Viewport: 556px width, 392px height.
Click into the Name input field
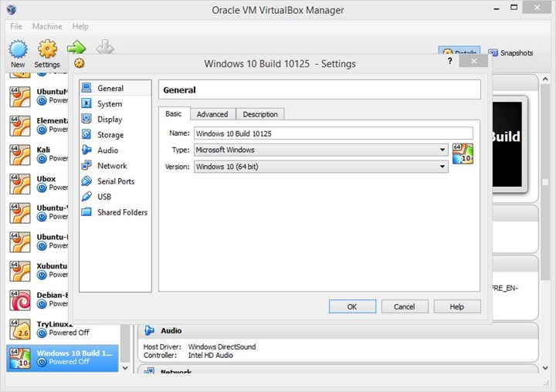click(x=334, y=133)
